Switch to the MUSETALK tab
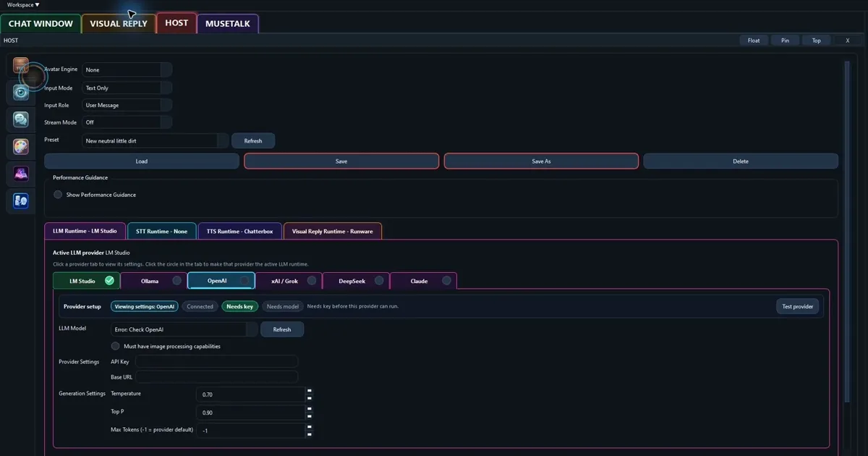 pyautogui.click(x=228, y=23)
